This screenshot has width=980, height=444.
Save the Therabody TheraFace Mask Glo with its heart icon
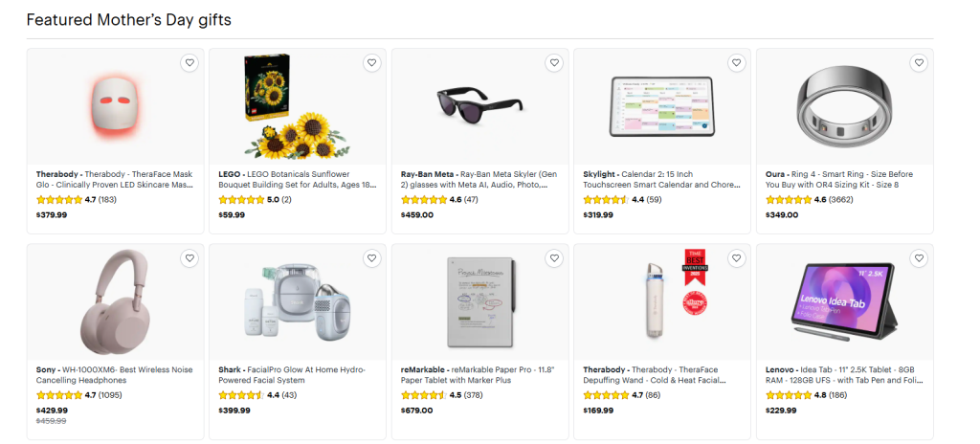tap(189, 63)
